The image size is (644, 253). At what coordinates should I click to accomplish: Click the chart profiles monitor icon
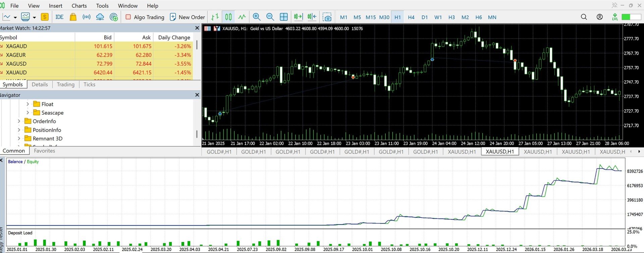pos(25,17)
